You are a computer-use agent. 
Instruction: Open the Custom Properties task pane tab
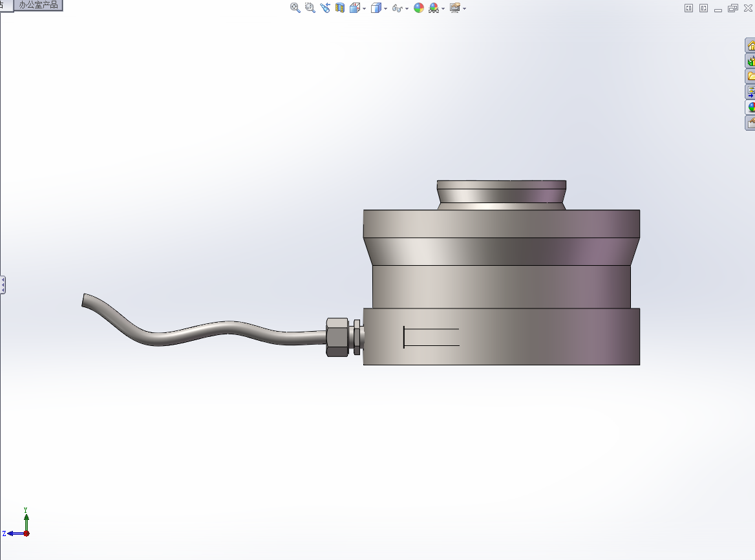coord(750,123)
